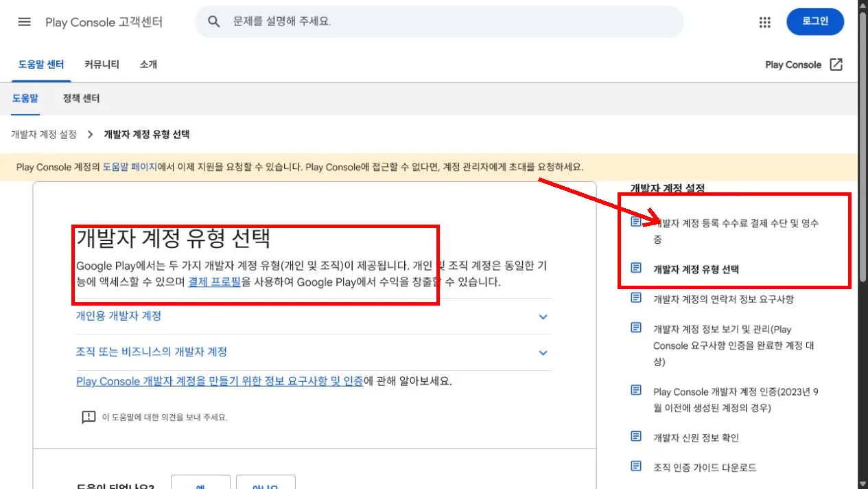Click the Play Console external link icon
This screenshot has width=868, height=489.
click(836, 65)
